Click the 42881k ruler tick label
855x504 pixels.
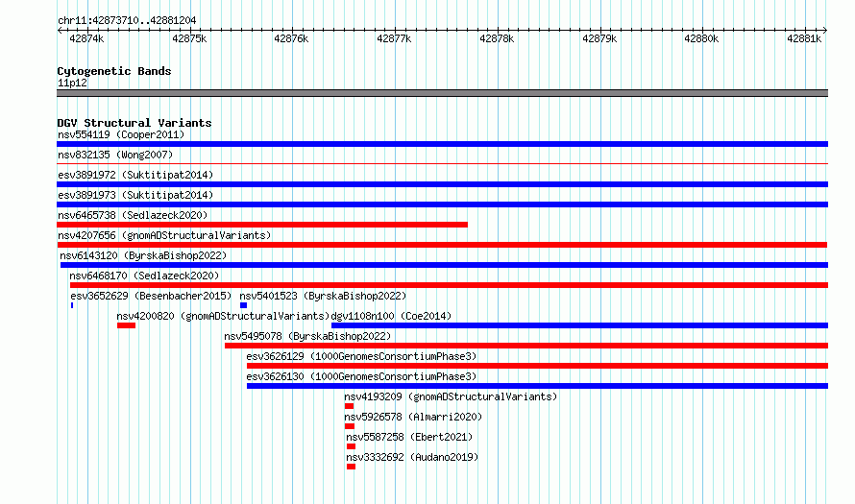804,38
